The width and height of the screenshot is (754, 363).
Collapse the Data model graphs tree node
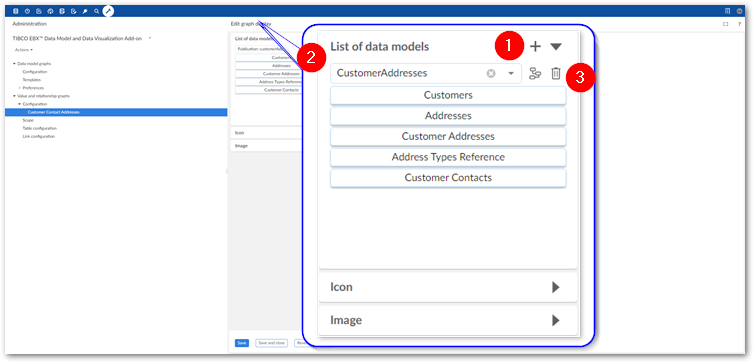click(14, 63)
